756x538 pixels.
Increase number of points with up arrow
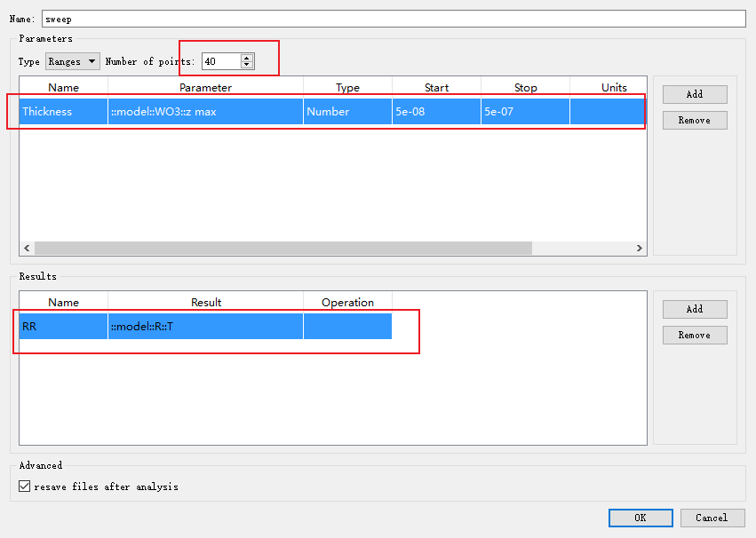[247, 58]
